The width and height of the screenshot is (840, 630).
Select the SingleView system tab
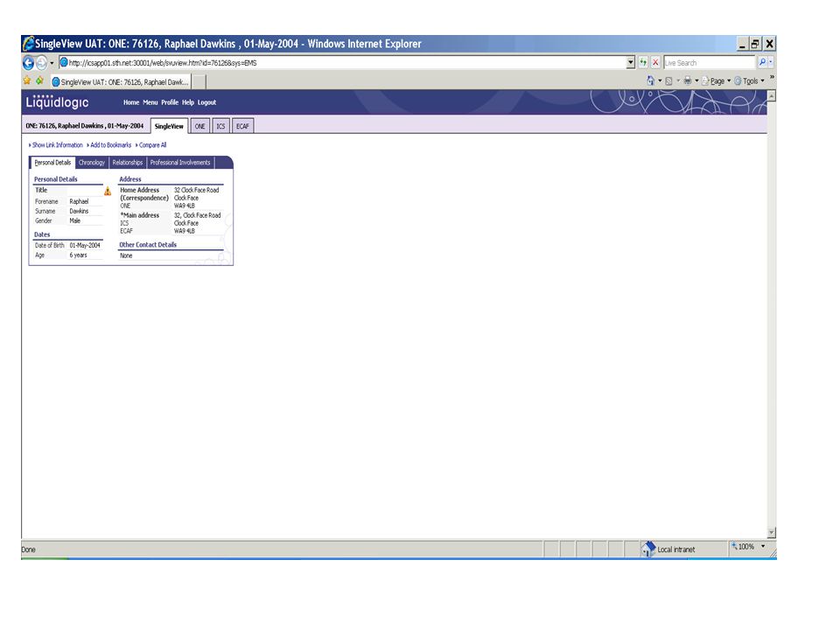click(169, 126)
